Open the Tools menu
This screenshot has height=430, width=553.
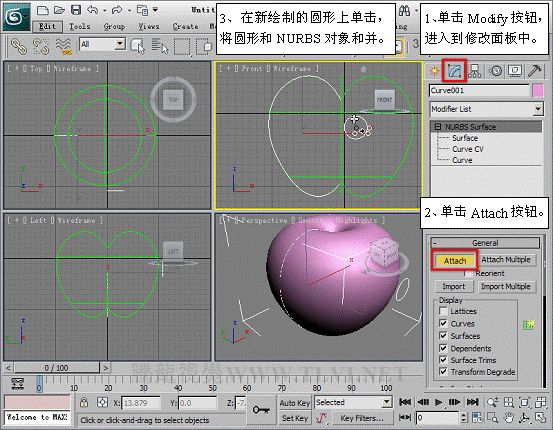coord(79,26)
